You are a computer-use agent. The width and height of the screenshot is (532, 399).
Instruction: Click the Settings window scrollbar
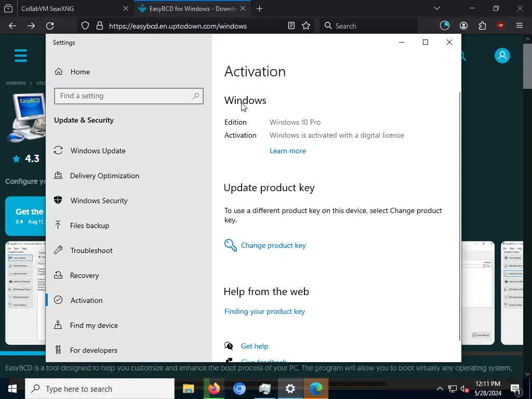(460, 216)
